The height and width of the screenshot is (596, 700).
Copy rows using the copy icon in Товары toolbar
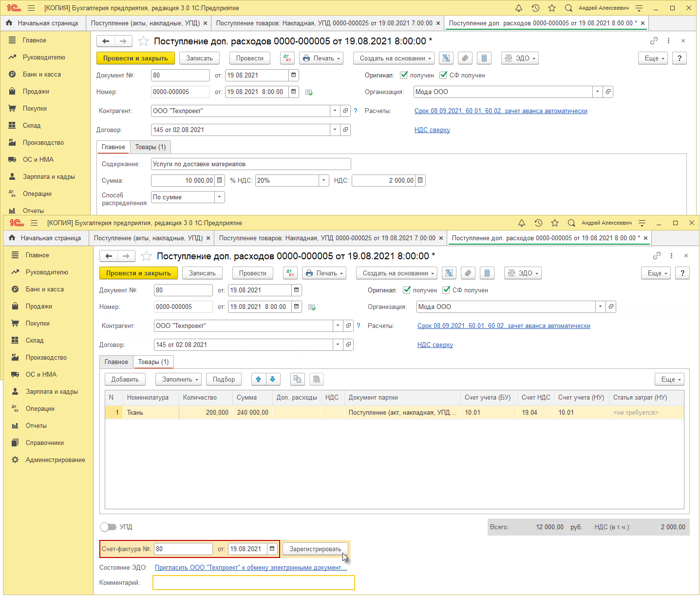297,379
